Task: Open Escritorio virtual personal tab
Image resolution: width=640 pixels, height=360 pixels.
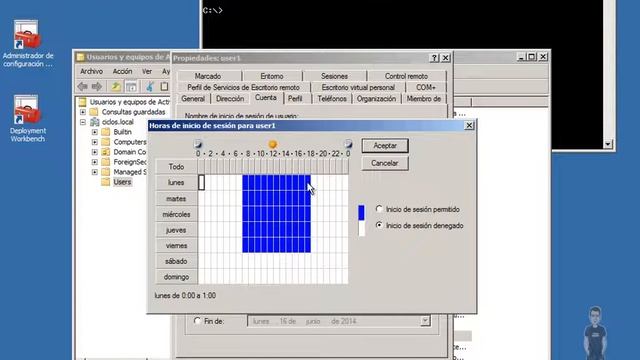Action: [x=358, y=87]
